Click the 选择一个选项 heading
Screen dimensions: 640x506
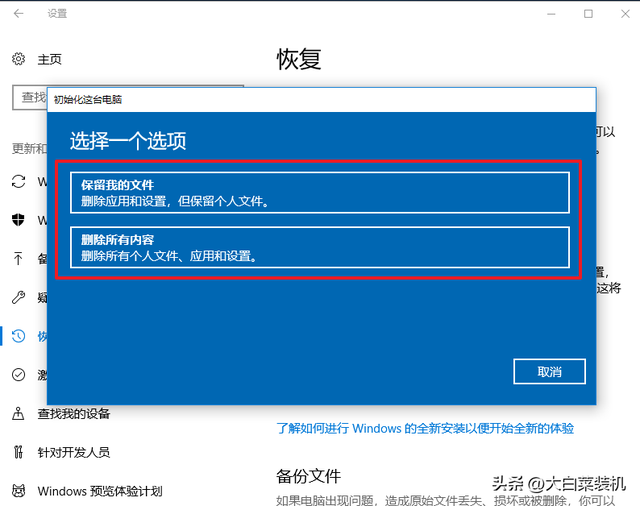128,141
